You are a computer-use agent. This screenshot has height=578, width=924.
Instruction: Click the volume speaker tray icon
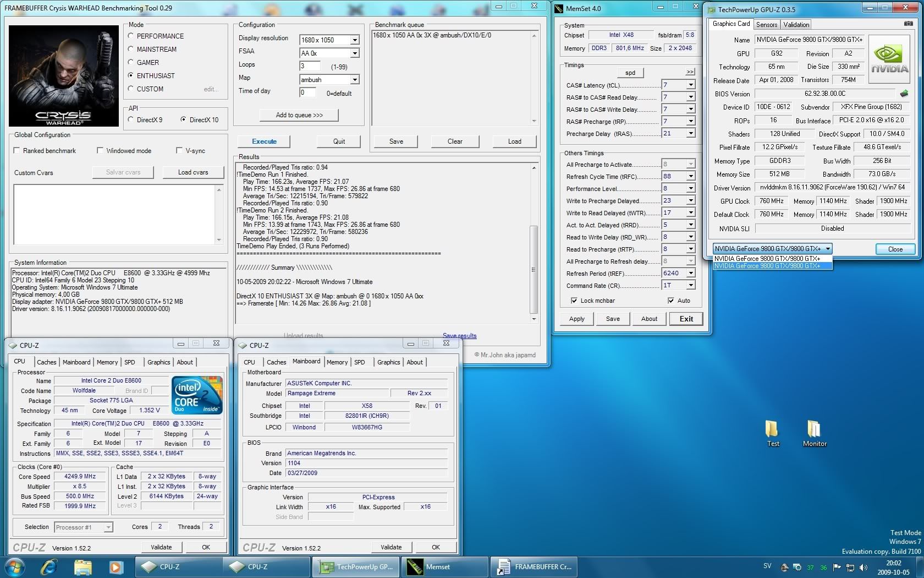click(863, 567)
